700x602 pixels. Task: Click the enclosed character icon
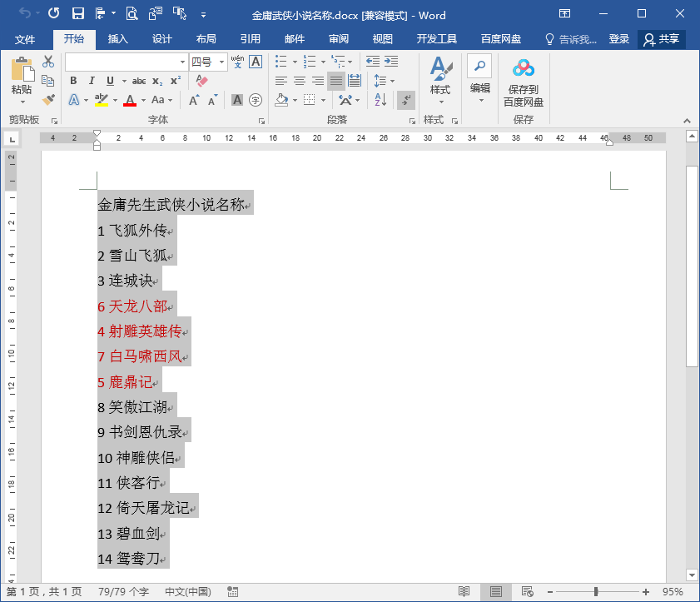pyautogui.click(x=256, y=100)
